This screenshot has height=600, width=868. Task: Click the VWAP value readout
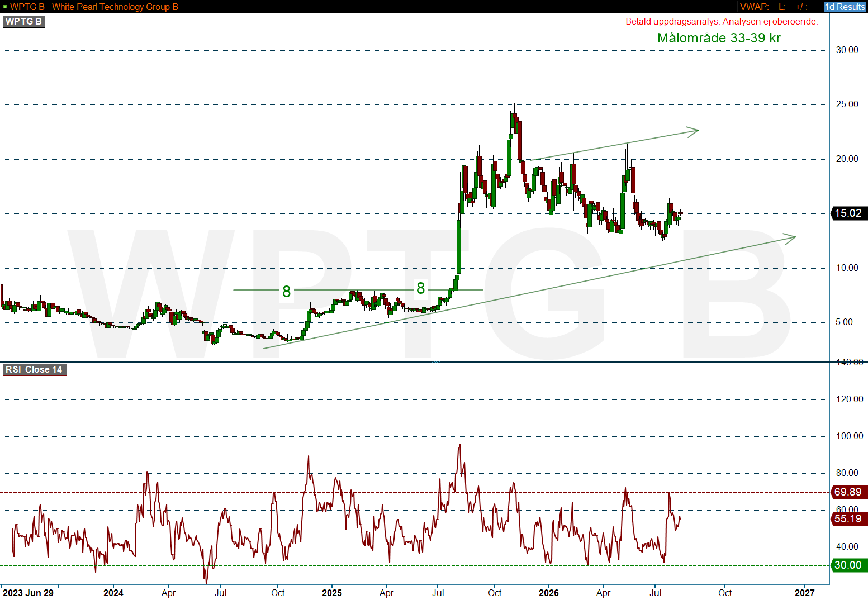click(757, 7)
